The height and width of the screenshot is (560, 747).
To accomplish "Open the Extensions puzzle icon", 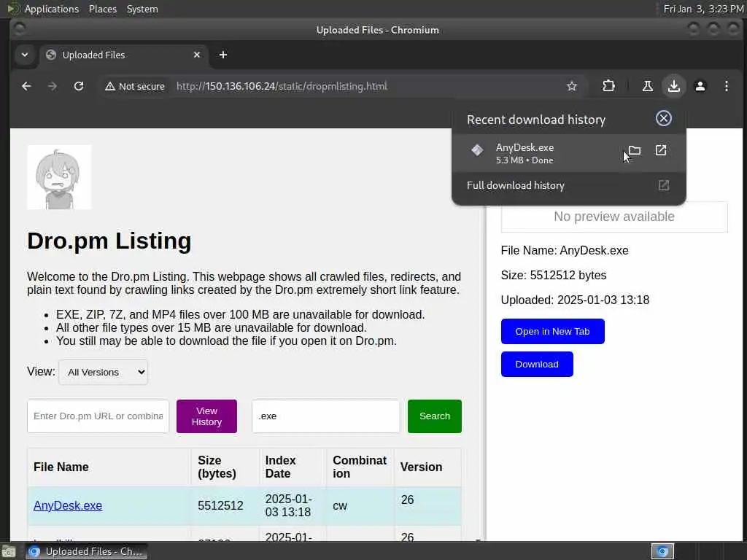I will point(608,86).
